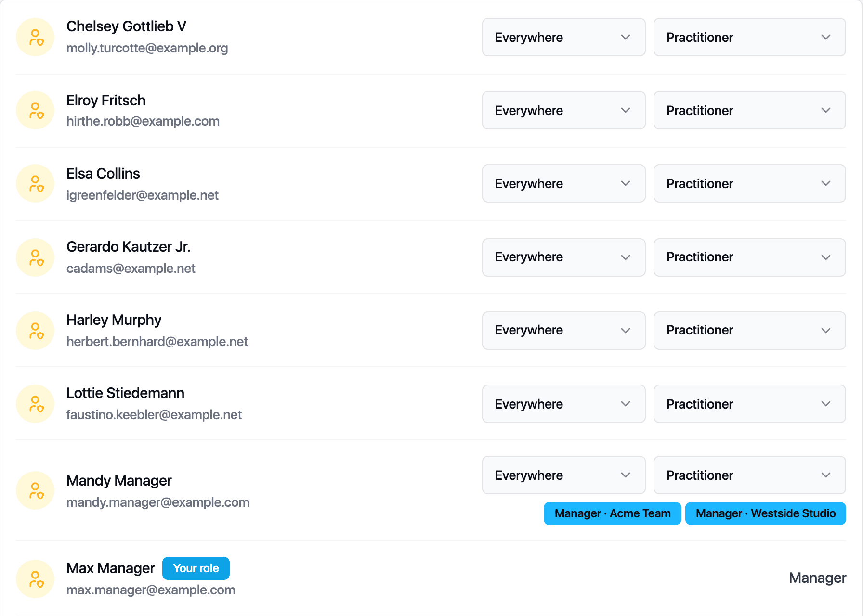Select Lottie Stiedemann's avatar icon
Image resolution: width=863 pixels, height=616 pixels.
[x=35, y=404]
